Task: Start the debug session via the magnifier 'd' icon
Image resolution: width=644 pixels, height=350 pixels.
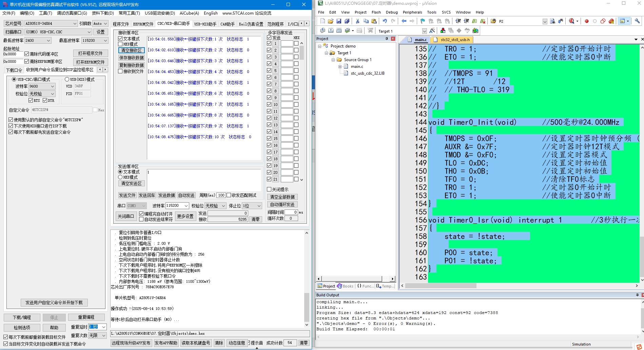Action: 572,21
